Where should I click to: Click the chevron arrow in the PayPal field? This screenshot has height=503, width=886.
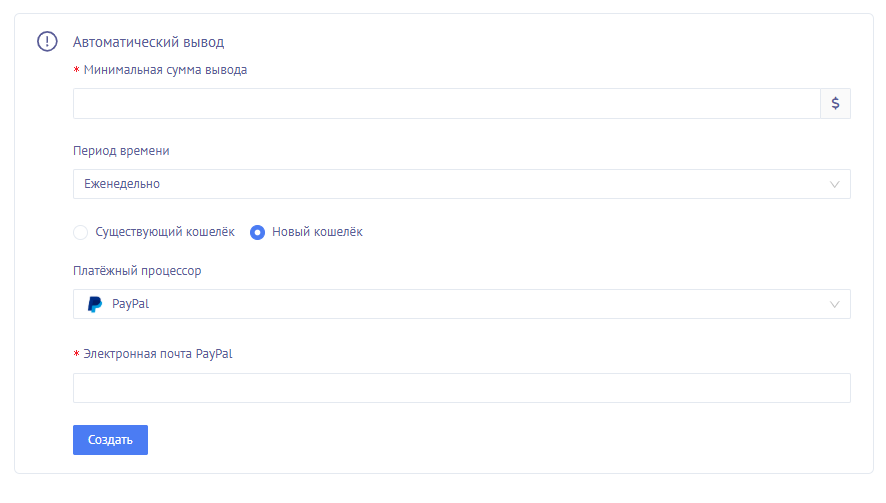[835, 304]
